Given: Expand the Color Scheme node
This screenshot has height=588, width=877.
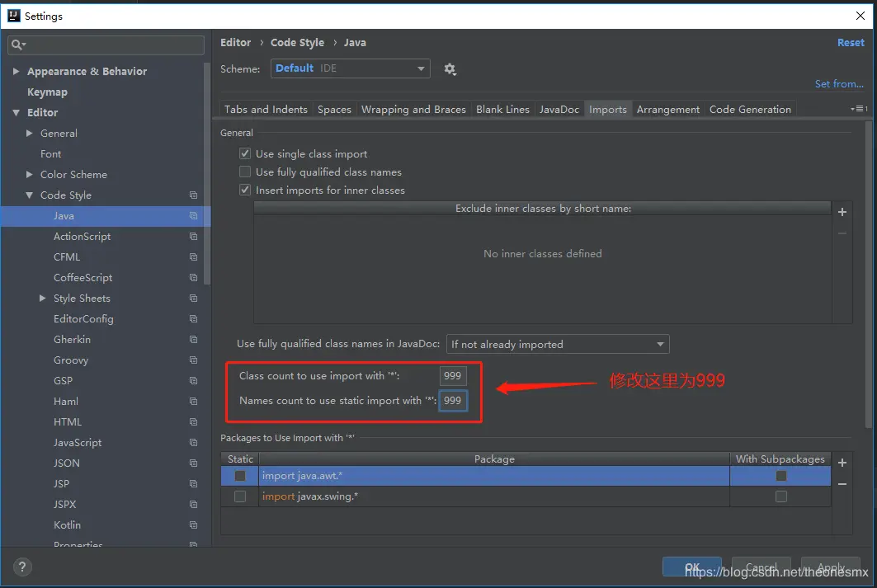Looking at the screenshot, I should pos(30,174).
